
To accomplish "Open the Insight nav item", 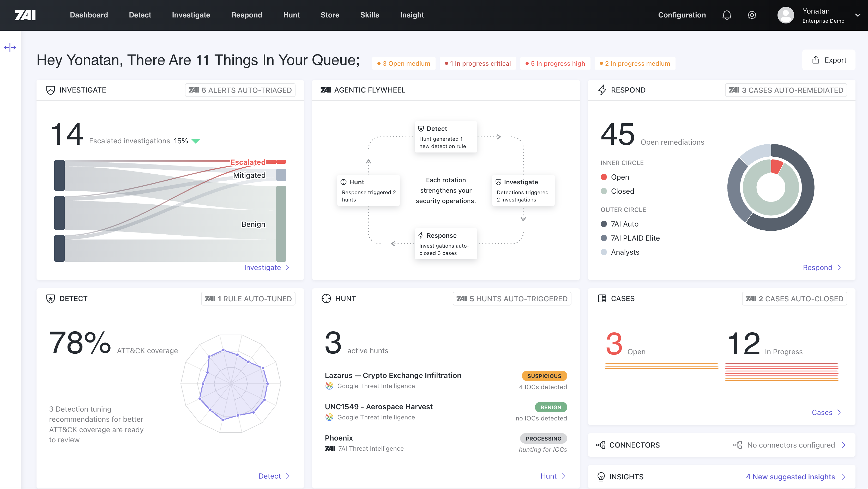I will point(412,15).
